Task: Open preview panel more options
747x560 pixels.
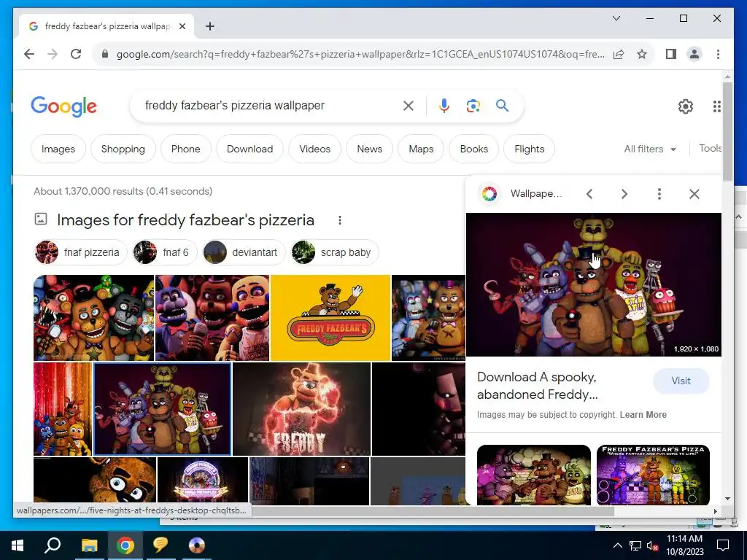Action: point(659,194)
